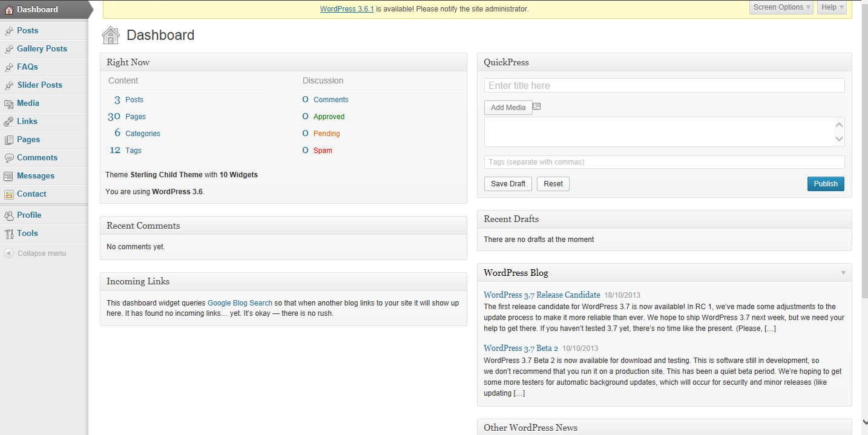The height and width of the screenshot is (435, 868).
Task: Click the Pages link under Content
Action: [136, 117]
